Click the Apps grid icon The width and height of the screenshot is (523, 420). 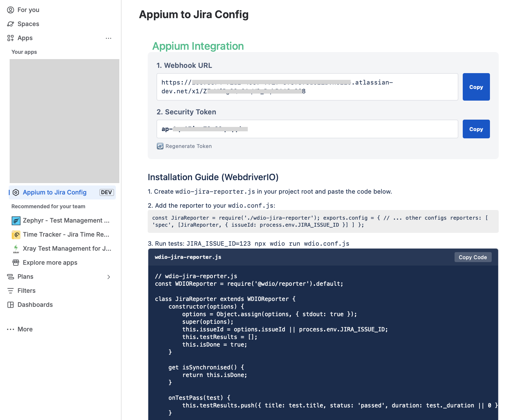click(x=11, y=38)
